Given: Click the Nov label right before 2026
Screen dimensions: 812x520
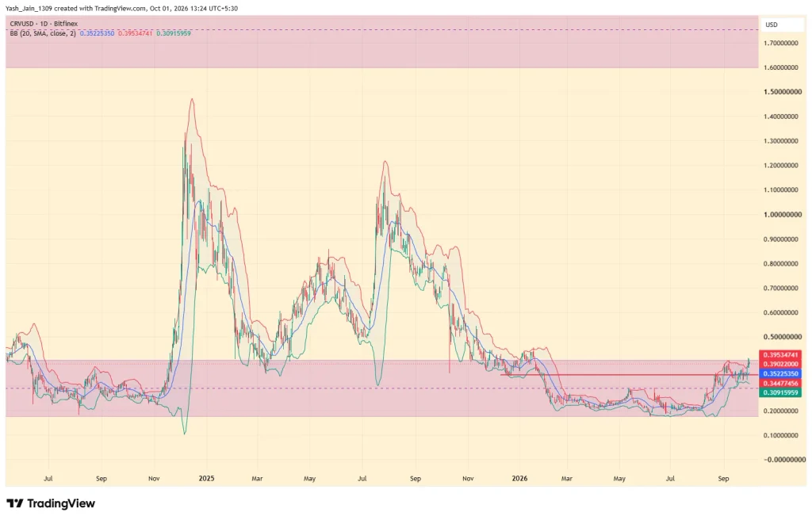Looking at the screenshot, I should (468, 479).
